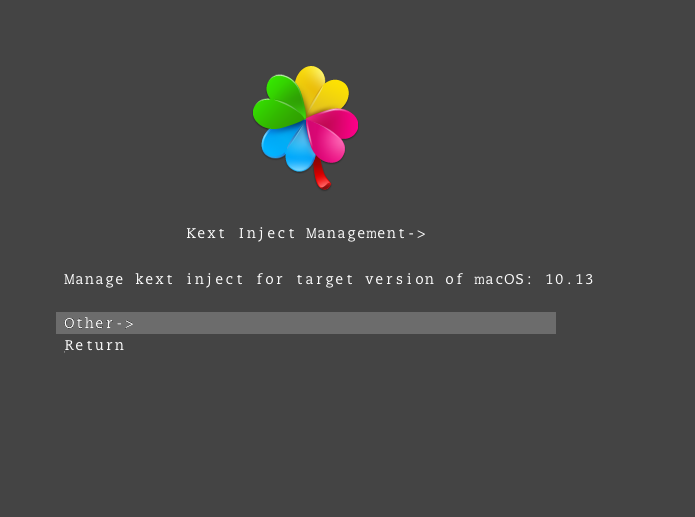Click the pink petal of the logo
The width and height of the screenshot is (695, 517).
[332, 133]
